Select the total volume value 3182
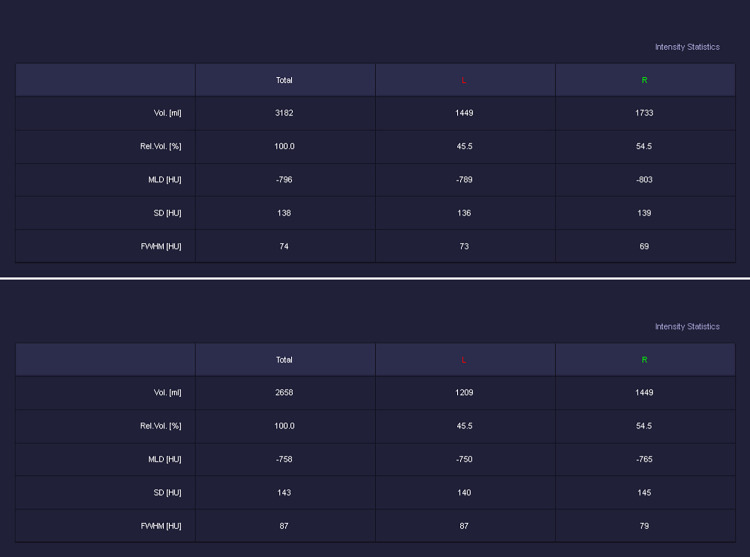750x557 pixels. [284, 113]
